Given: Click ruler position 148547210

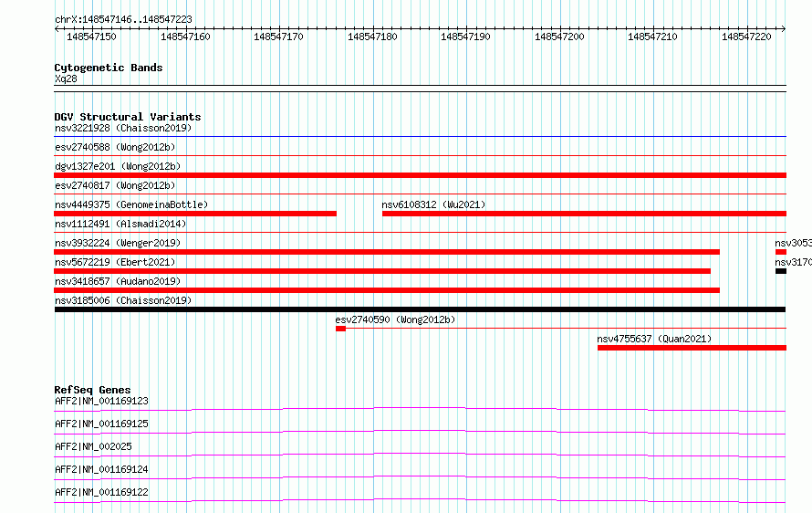Looking at the screenshot, I should point(652,37).
